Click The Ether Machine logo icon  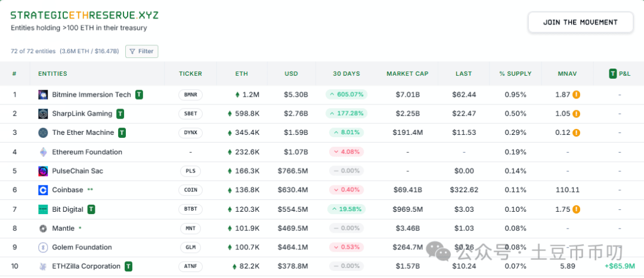pos(43,132)
